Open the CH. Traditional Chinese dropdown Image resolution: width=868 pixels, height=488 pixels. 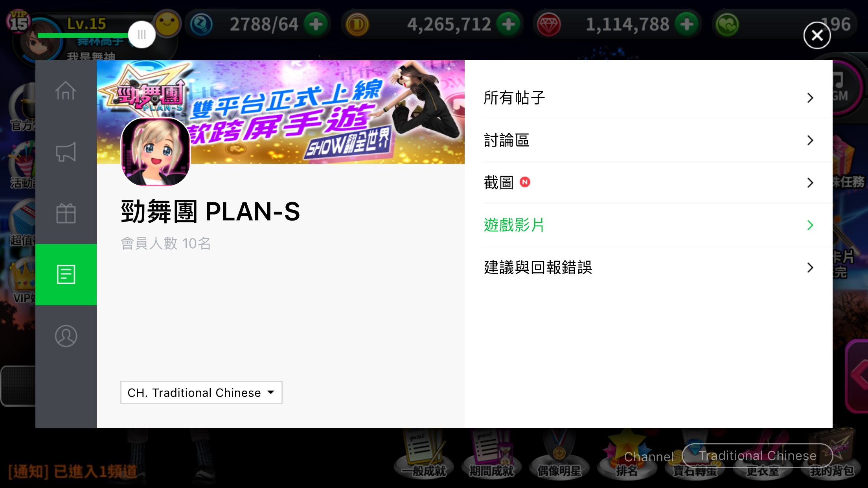click(201, 393)
